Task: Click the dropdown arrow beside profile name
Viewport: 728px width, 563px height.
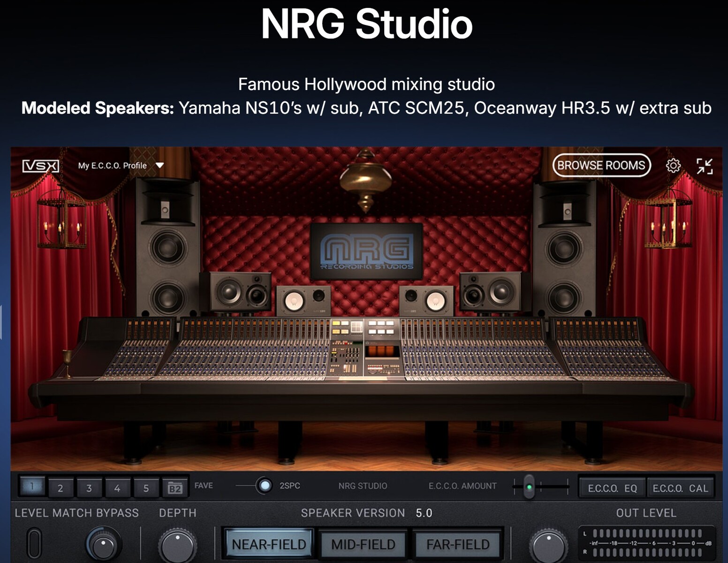Action: [x=159, y=166]
